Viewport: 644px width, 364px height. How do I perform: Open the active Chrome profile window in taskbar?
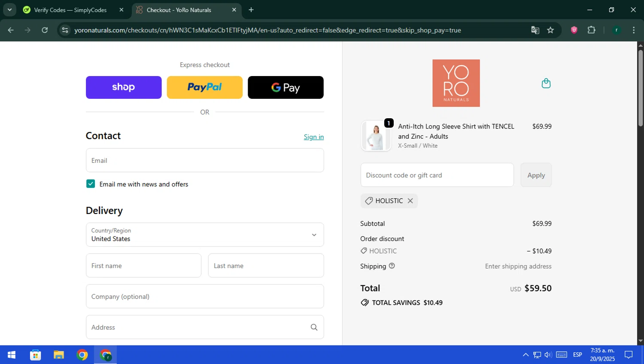click(x=106, y=355)
